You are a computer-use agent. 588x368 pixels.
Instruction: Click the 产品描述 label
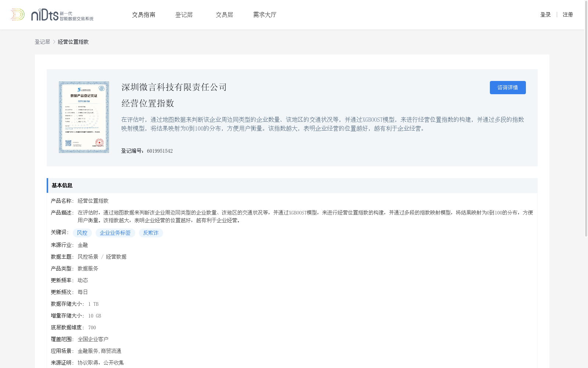(62, 213)
